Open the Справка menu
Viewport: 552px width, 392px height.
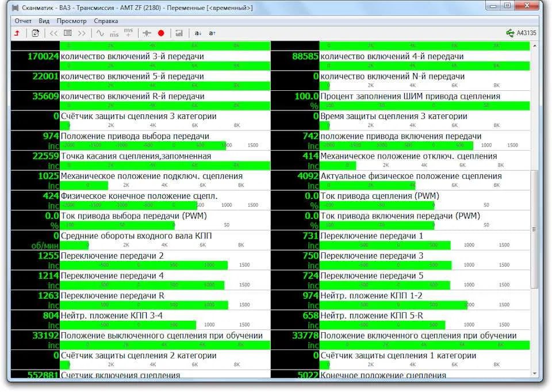105,21
